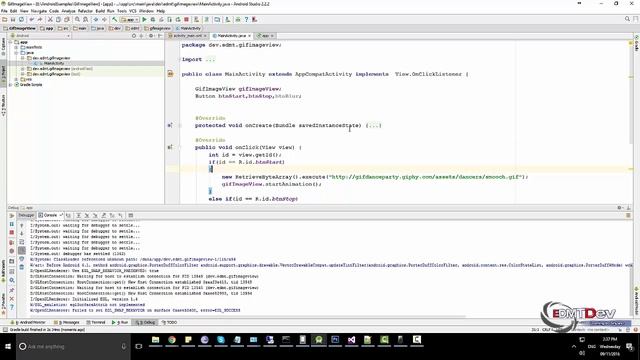
Task: Click the Copy icon in the main toolbar
Action: pyautogui.click(x=58, y=20)
